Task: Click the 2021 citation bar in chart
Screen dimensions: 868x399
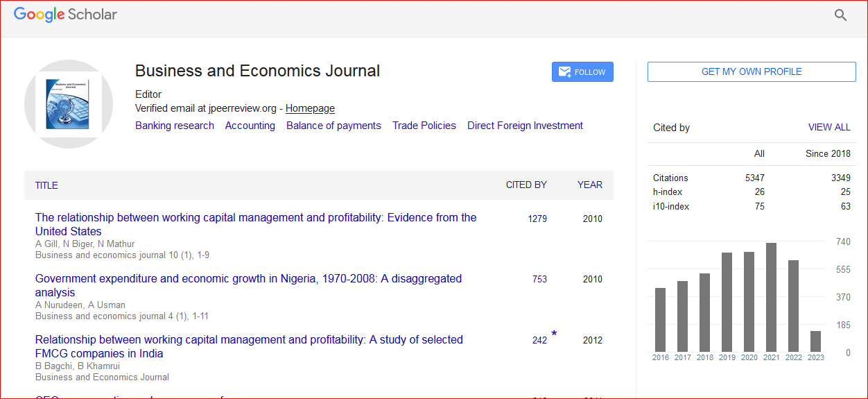Action: (x=771, y=297)
